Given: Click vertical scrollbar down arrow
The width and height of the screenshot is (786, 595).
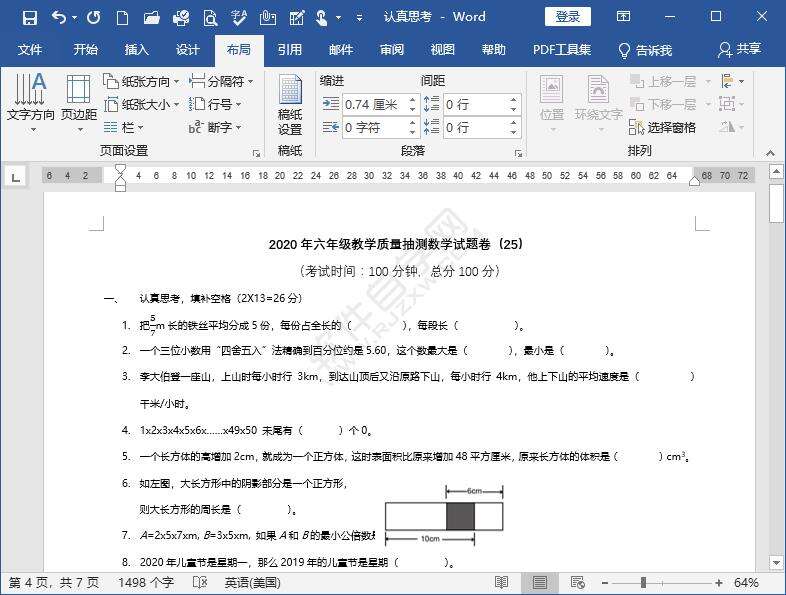Looking at the screenshot, I should 776,563.
